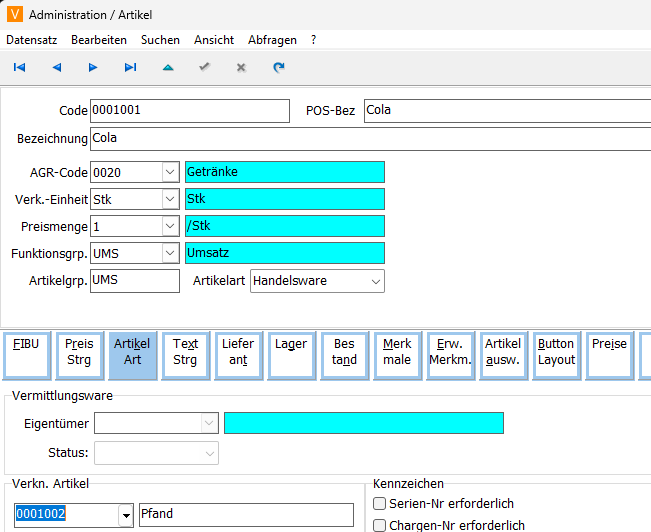This screenshot has width=651, height=532.
Task: Click into the Bezeichnung text field
Action: click(370, 138)
